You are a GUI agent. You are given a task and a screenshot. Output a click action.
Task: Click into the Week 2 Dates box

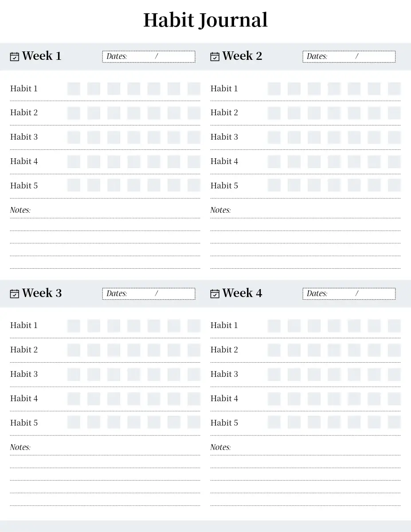(349, 57)
